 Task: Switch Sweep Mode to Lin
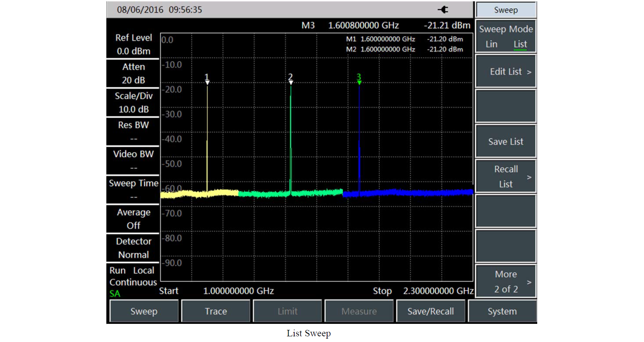coord(491,44)
